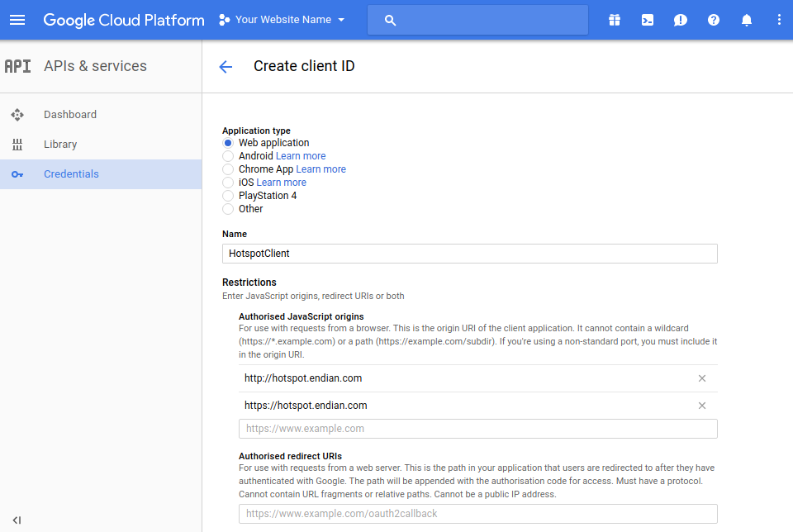The height and width of the screenshot is (532, 793).
Task: Click the search magnifier icon
Action: pyautogui.click(x=390, y=20)
